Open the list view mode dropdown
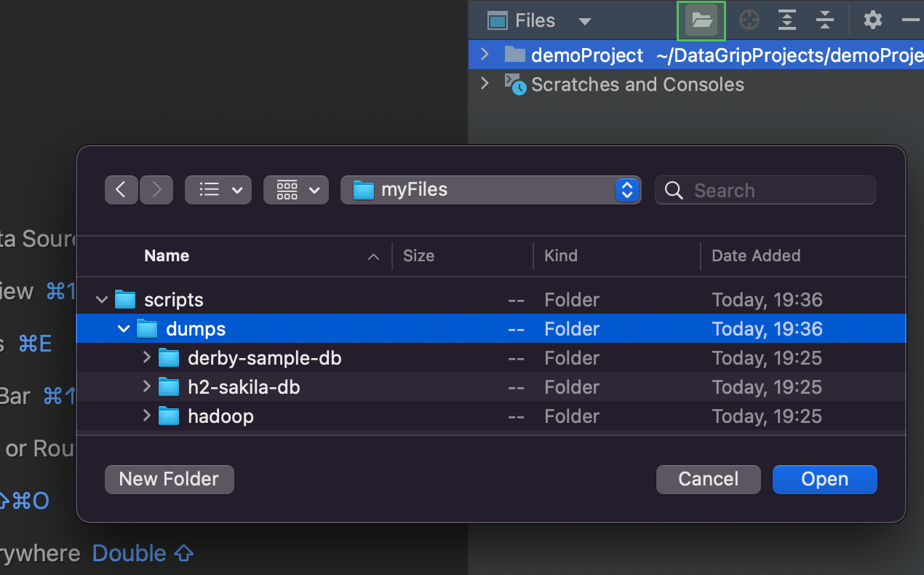Image resolution: width=924 pixels, height=575 pixels. coord(218,190)
